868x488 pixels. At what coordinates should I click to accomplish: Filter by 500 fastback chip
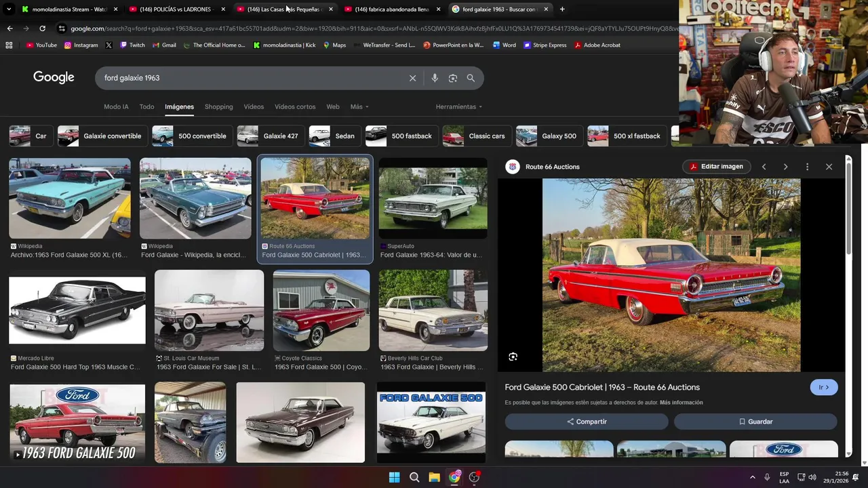(401, 136)
